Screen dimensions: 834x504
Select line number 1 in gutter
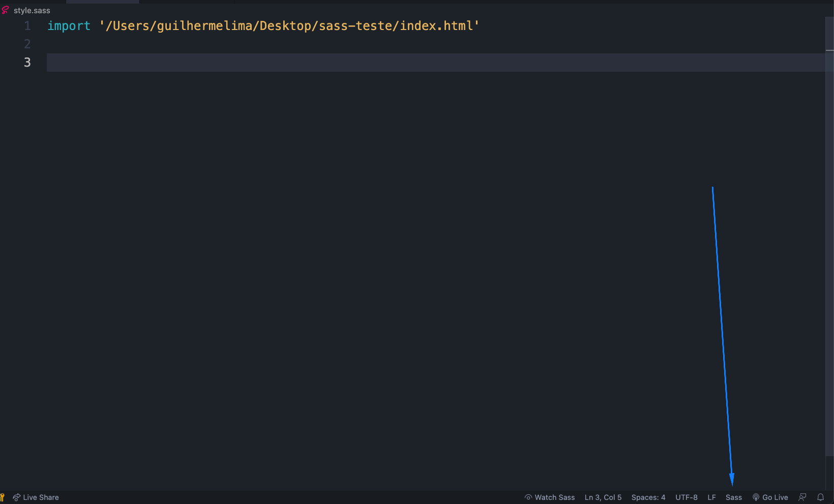click(x=27, y=25)
